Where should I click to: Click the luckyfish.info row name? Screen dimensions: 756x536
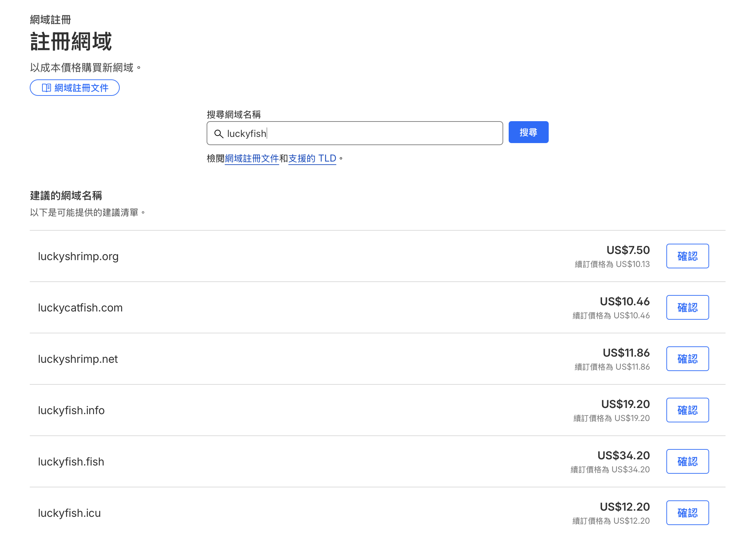pyautogui.click(x=71, y=410)
